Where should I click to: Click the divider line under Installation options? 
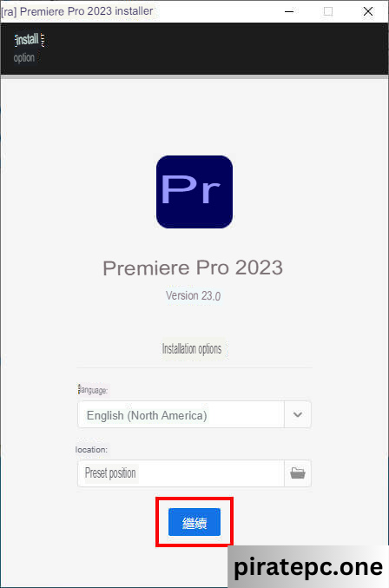pyautogui.click(x=194, y=367)
